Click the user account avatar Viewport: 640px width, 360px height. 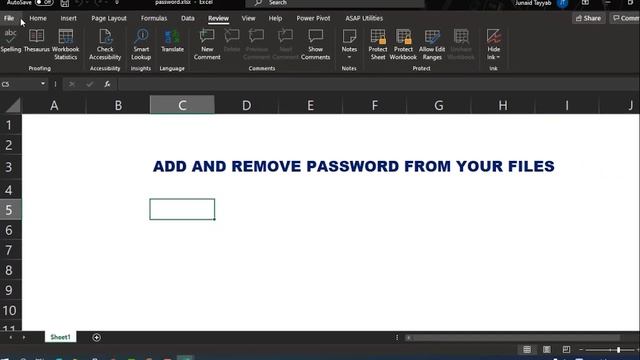[x=563, y=3]
